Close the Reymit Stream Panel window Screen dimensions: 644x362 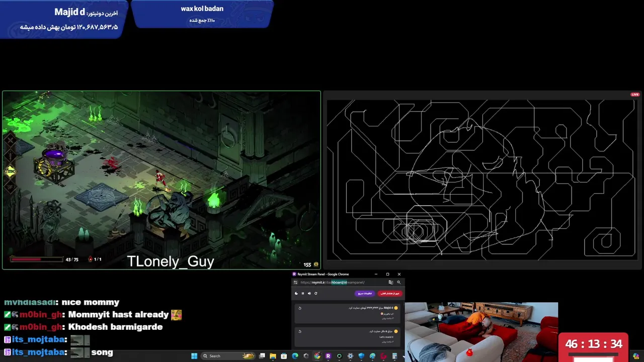point(399,274)
